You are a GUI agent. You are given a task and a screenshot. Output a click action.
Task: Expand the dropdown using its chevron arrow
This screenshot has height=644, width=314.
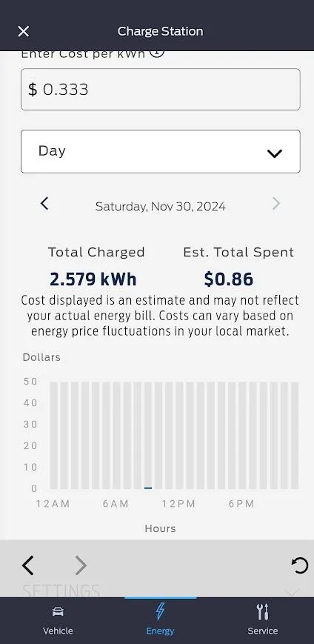coord(275,153)
